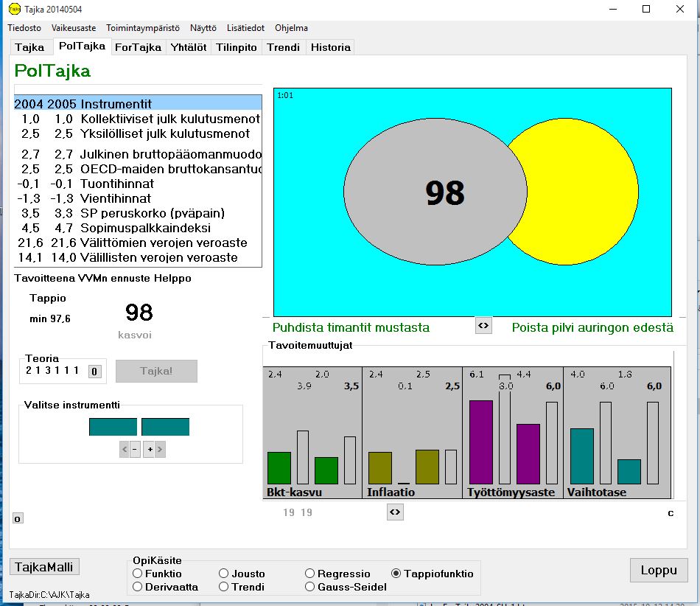Click the small 'o' button at bottom left

18,518
